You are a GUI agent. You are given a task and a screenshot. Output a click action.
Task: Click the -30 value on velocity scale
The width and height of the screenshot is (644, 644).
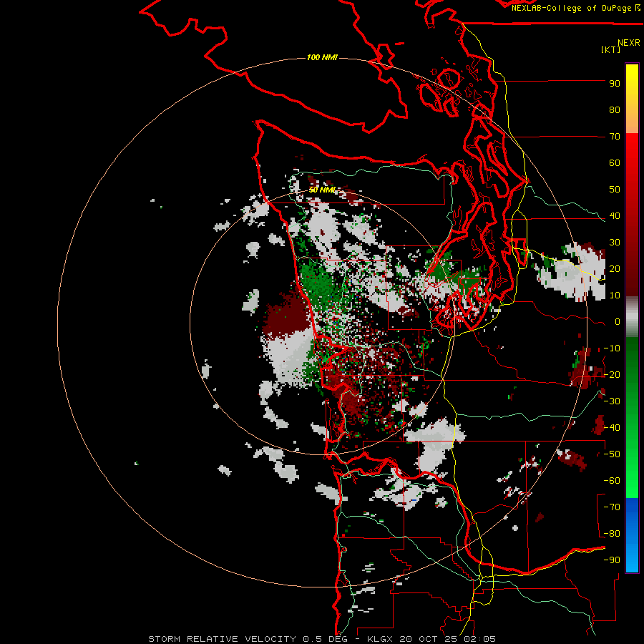click(612, 401)
